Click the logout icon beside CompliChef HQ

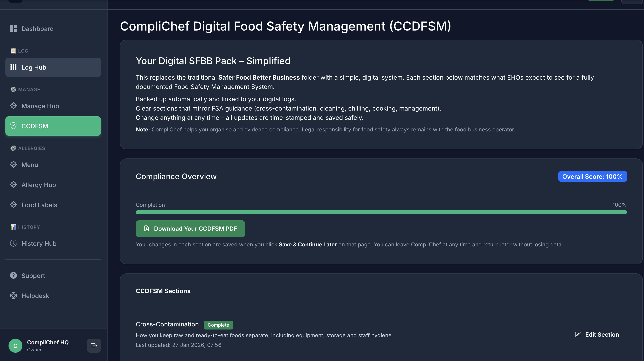click(x=94, y=346)
